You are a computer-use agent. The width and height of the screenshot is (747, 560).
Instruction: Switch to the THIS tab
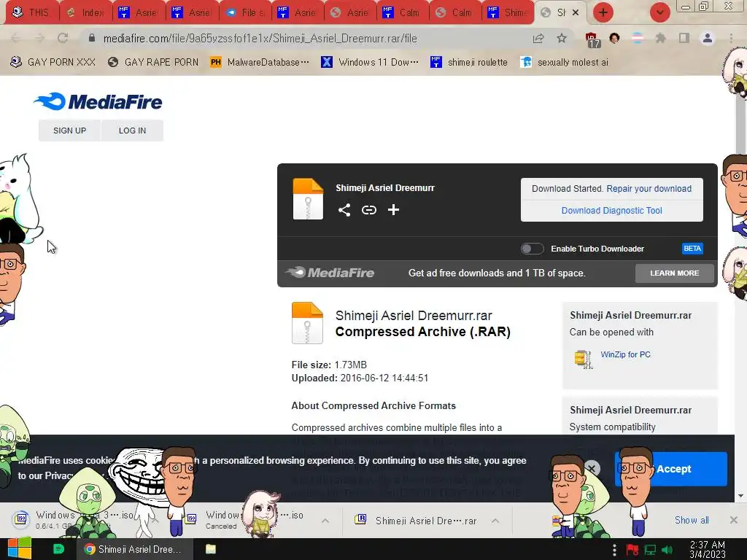pyautogui.click(x=32, y=12)
